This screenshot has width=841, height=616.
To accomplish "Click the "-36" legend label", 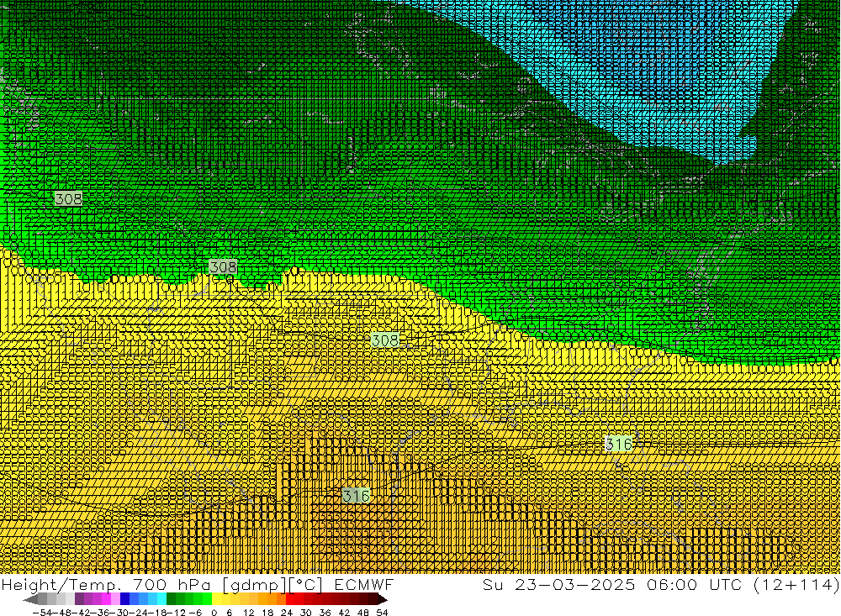I will pos(100,613).
